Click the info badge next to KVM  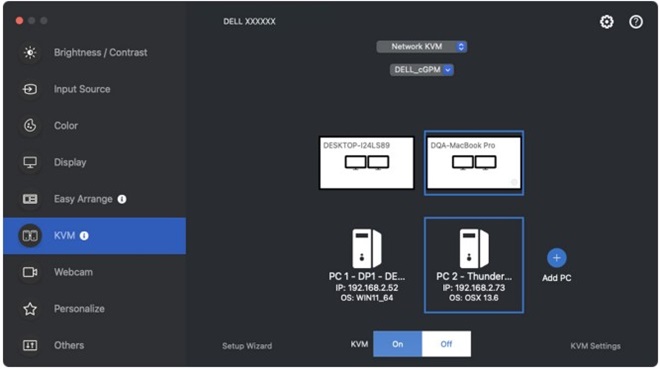pos(84,236)
